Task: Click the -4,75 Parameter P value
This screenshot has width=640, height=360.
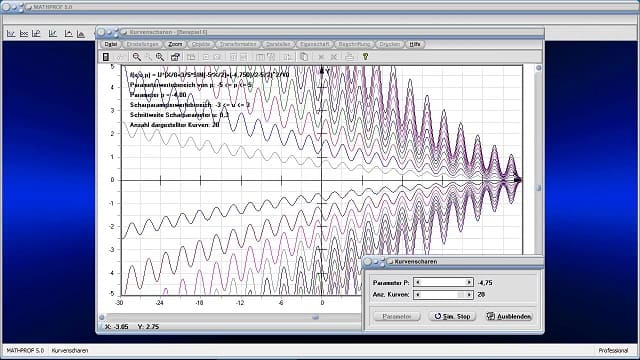Action: pos(484,282)
